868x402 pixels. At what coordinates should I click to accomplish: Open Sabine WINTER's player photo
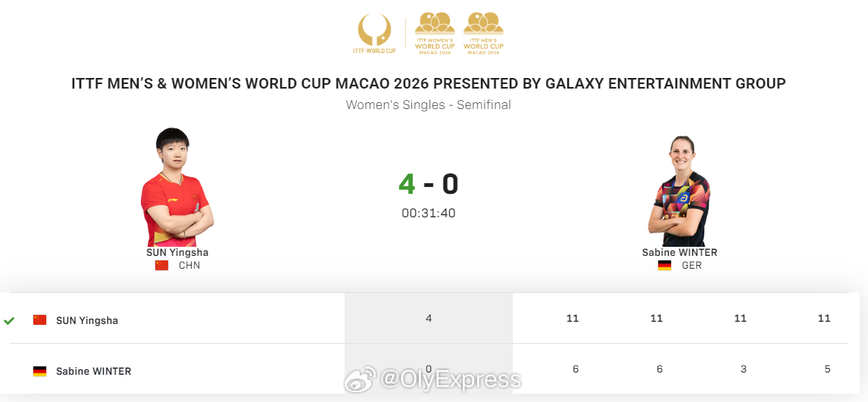(x=679, y=191)
